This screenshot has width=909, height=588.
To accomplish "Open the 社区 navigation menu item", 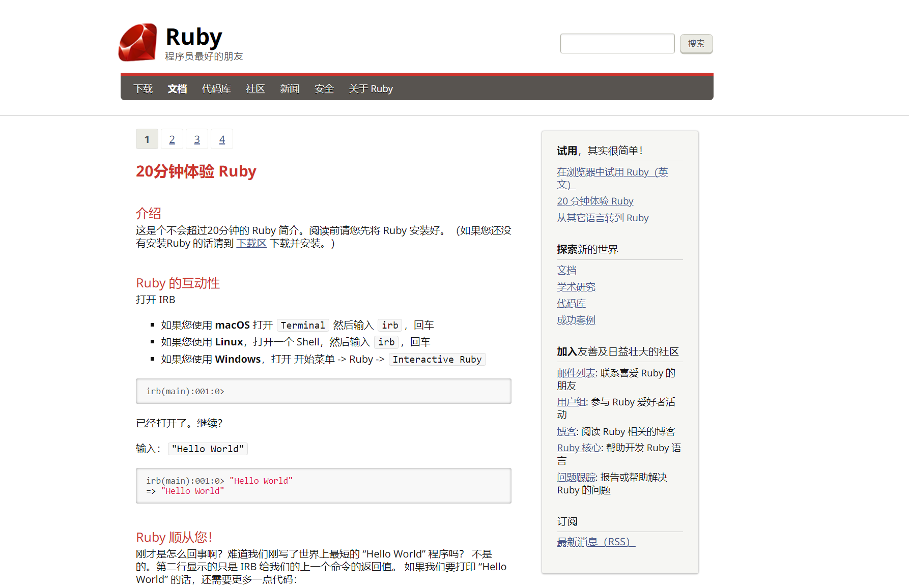I will point(255,89).
